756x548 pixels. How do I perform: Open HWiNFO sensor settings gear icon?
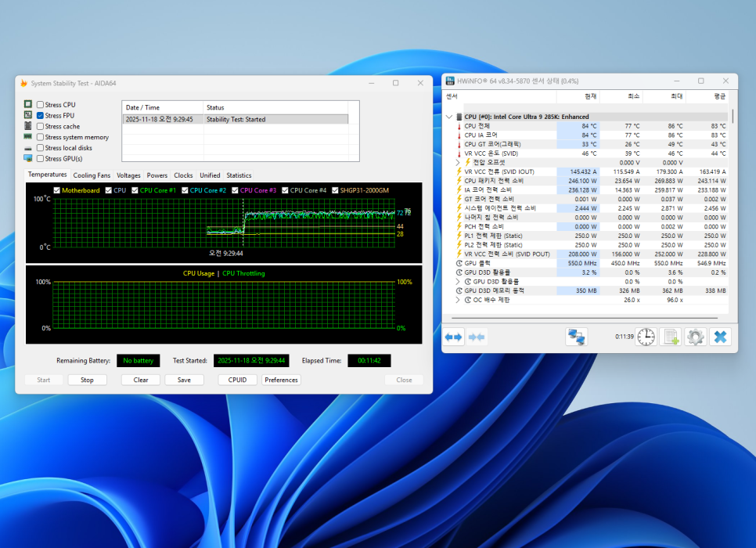click(695, 337)
